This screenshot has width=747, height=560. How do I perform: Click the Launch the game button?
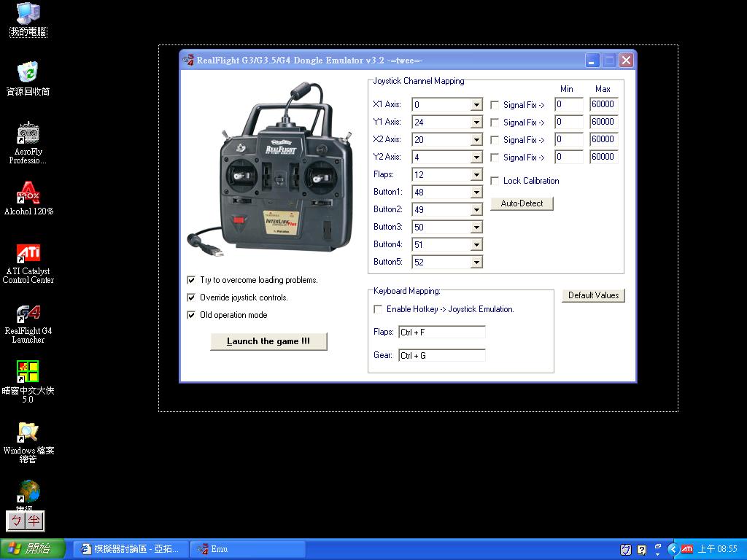coord(268,341)
